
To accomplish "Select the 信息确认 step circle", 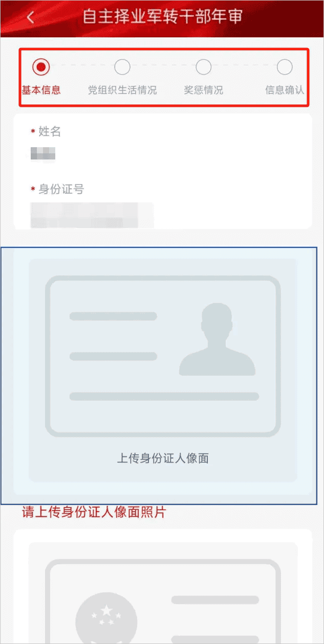I will [285, 66].
